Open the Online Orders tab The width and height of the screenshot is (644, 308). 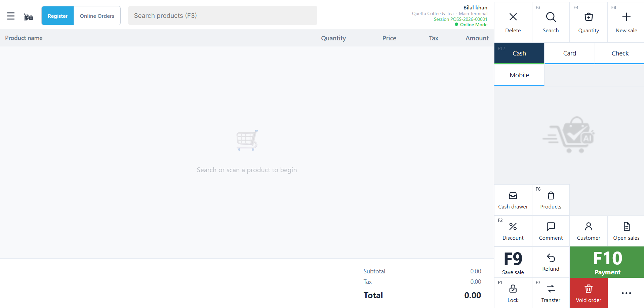pos(97,16)
